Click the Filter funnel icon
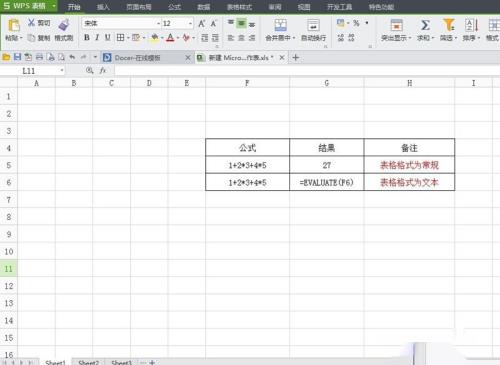500x365 pixels. 448,25
